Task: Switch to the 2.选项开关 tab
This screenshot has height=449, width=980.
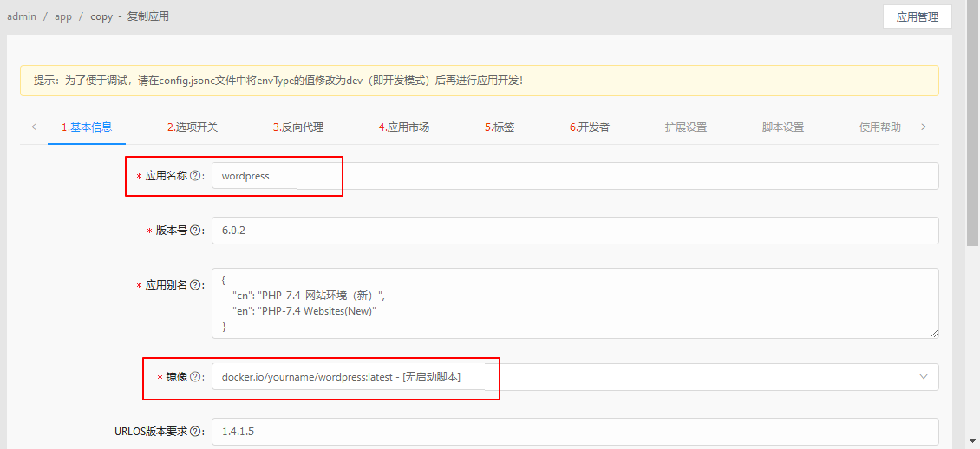Action: click(x=193, y=127)
